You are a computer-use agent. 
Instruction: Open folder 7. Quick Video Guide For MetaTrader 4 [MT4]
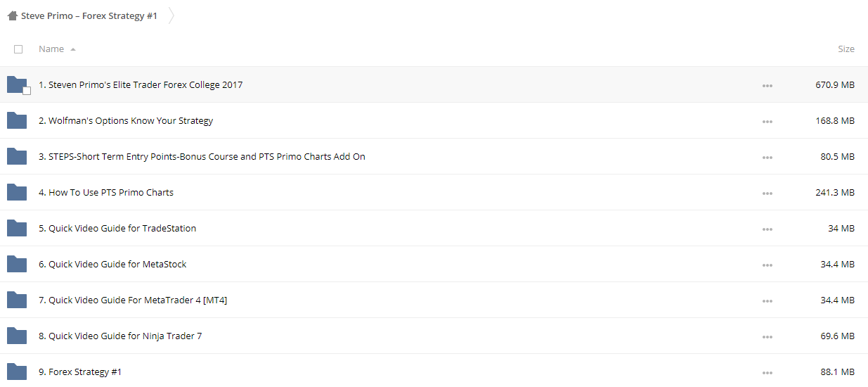133,300
